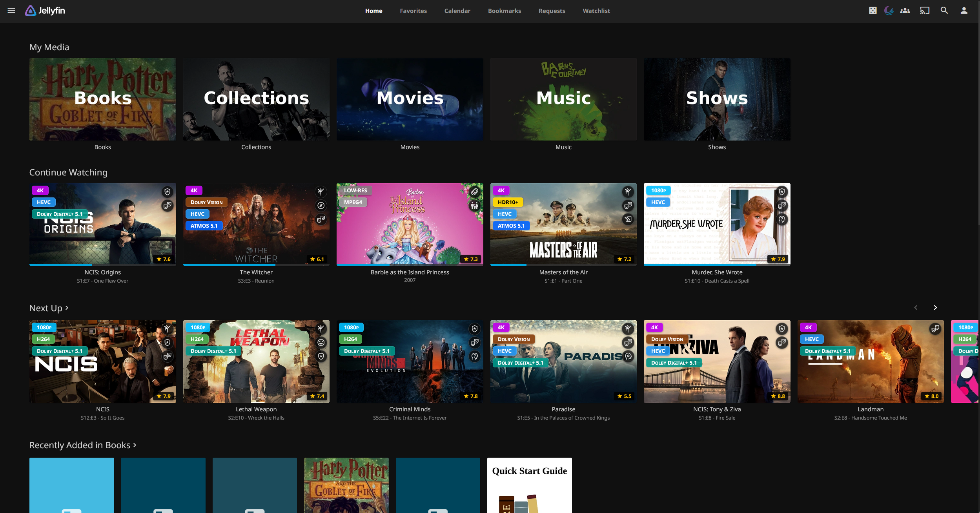Screen dimensions: 980x513
Task: Click the family badge on Barbie card
Action: click(475, 205)
